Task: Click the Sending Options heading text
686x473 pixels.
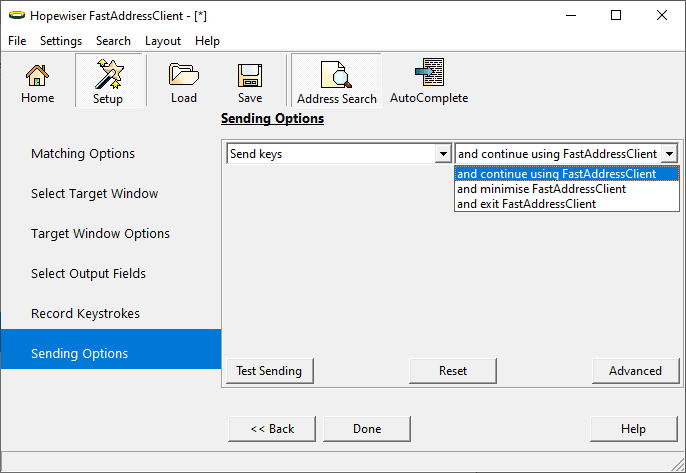Action: [272, 119]
